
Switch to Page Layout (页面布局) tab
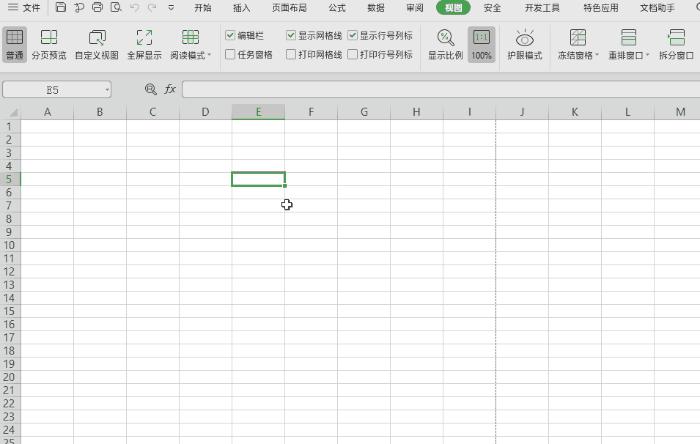pos(289,8)
